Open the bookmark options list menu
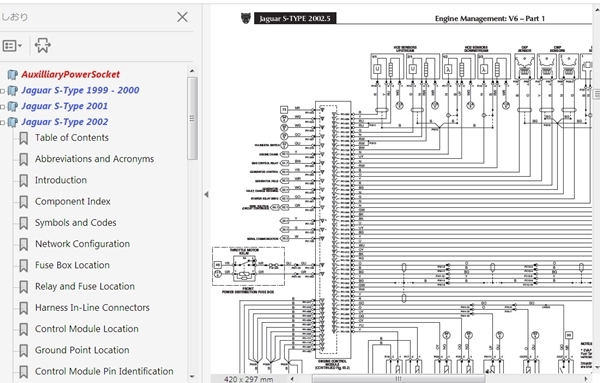 pyautogui.click(x=12, y=46)
